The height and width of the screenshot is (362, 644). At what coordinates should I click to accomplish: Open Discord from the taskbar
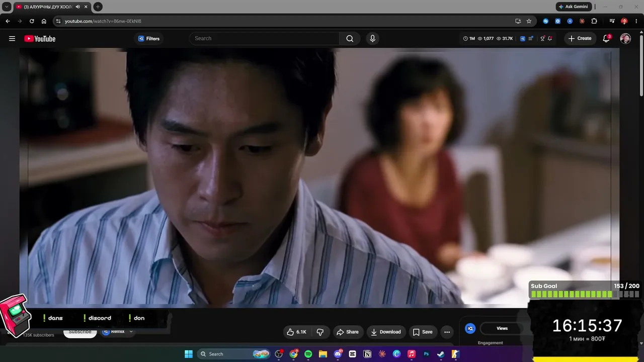(338, 354)
